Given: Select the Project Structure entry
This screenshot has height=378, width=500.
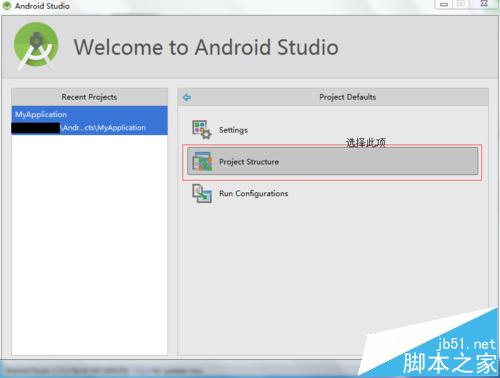Looking at the screenshot, I should click(333, 162).
